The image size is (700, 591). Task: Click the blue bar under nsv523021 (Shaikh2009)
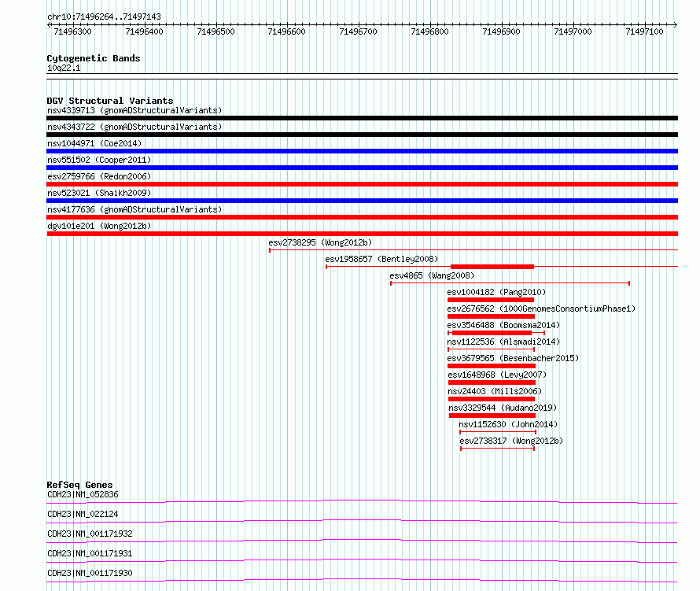(x=362, y=201)
